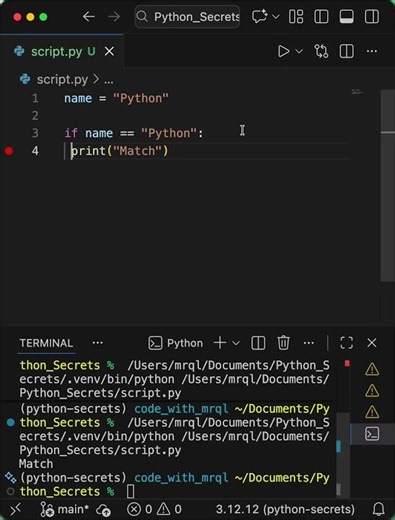
Task: Click the Match output line
Action: pos(36,464)
